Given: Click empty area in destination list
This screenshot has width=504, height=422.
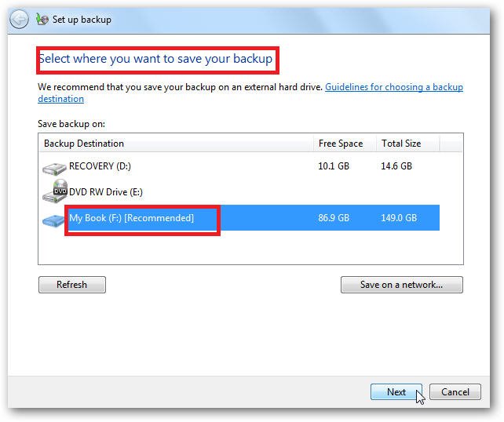Looking at the screenshot, I should pyautogui.click(x=250, y=248).
